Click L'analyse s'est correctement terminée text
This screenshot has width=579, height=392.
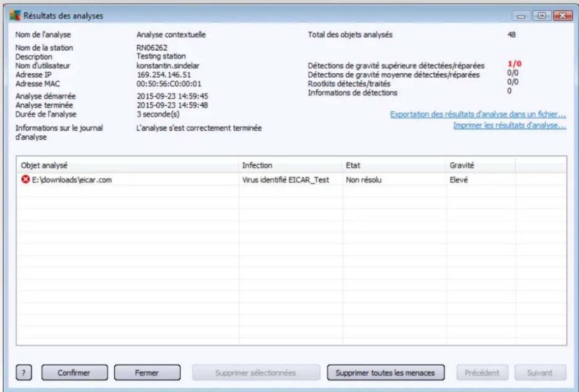[x=199, y=128]
